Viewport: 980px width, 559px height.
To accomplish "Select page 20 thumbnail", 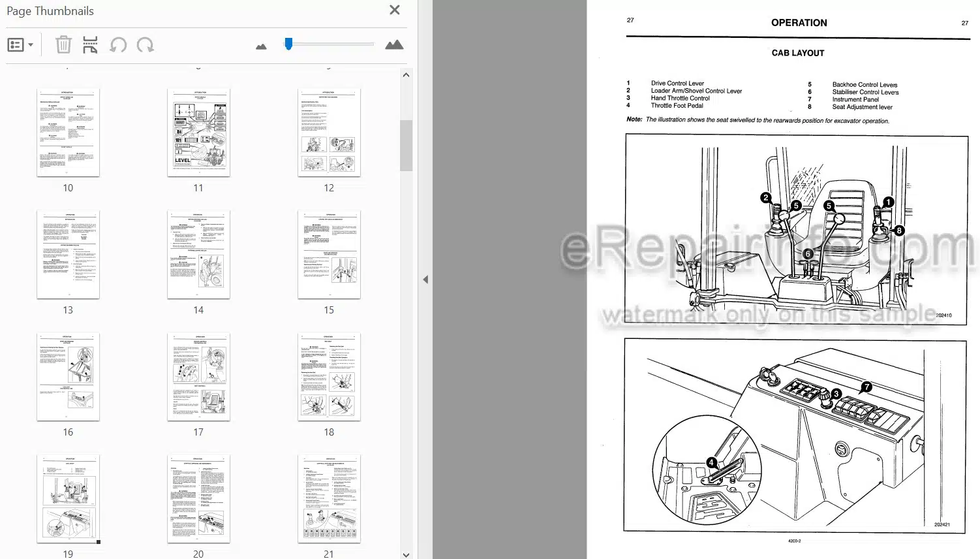I will [x=198, y=499].
